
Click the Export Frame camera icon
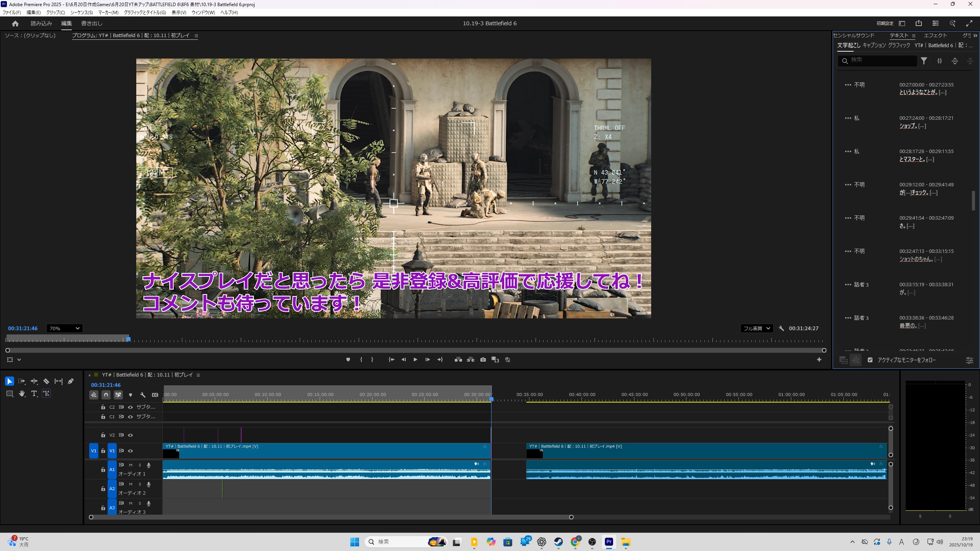(483, 360)
